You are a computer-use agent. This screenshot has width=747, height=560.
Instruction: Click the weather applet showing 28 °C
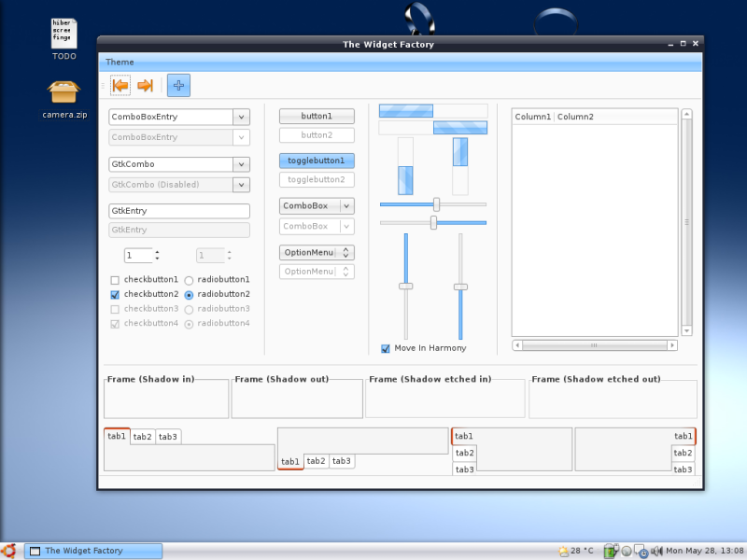(x=576, y=551)
